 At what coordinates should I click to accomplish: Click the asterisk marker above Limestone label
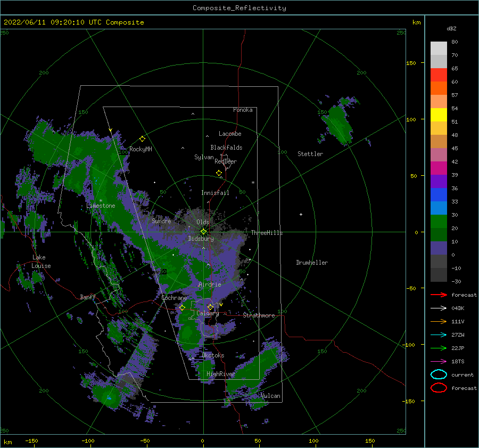101,201
